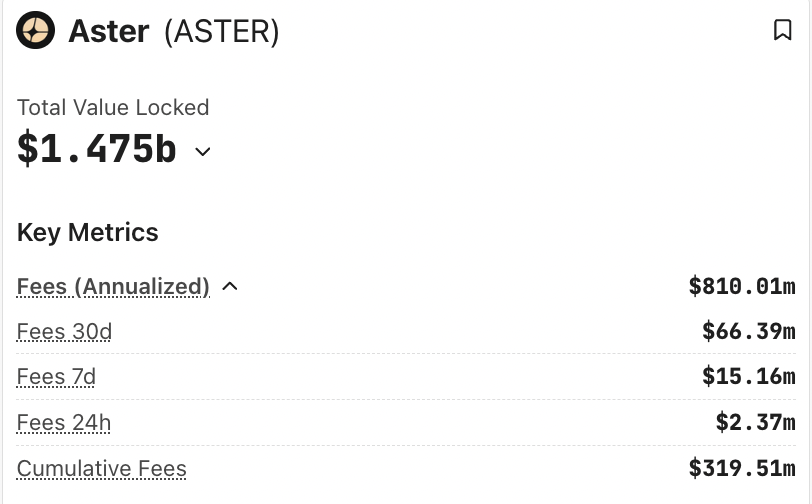Click the Fees (Annualized) label
The image size is (812, 504).
[x=113, y=287]
